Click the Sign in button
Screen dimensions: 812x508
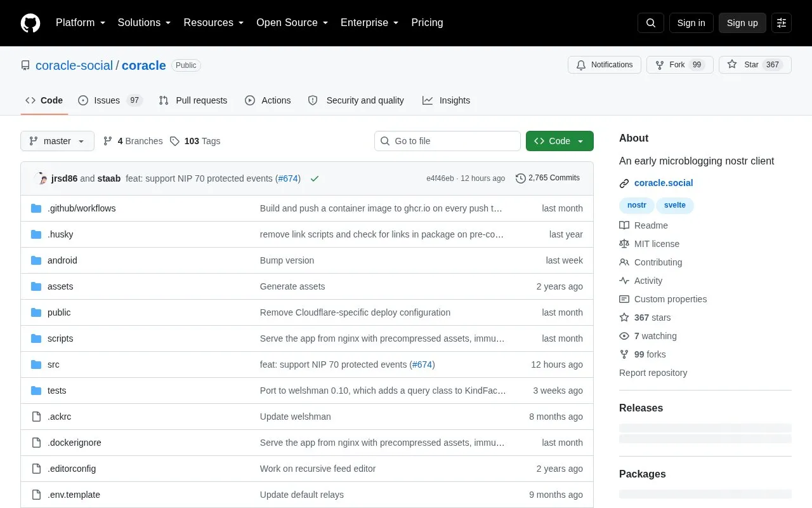pos(691,23)
